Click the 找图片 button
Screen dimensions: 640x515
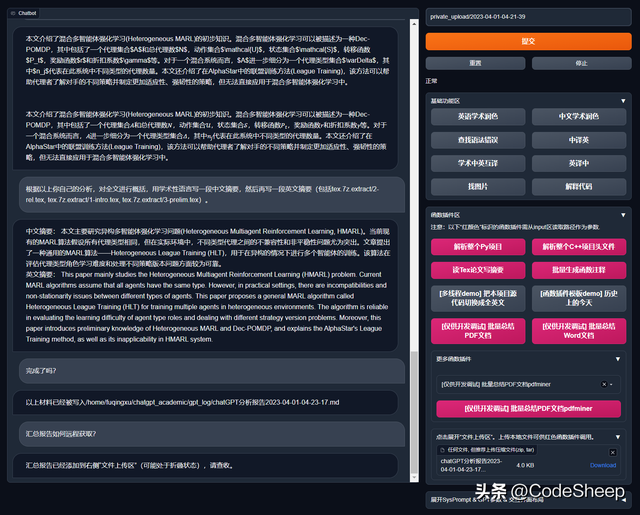click(478, 186)
